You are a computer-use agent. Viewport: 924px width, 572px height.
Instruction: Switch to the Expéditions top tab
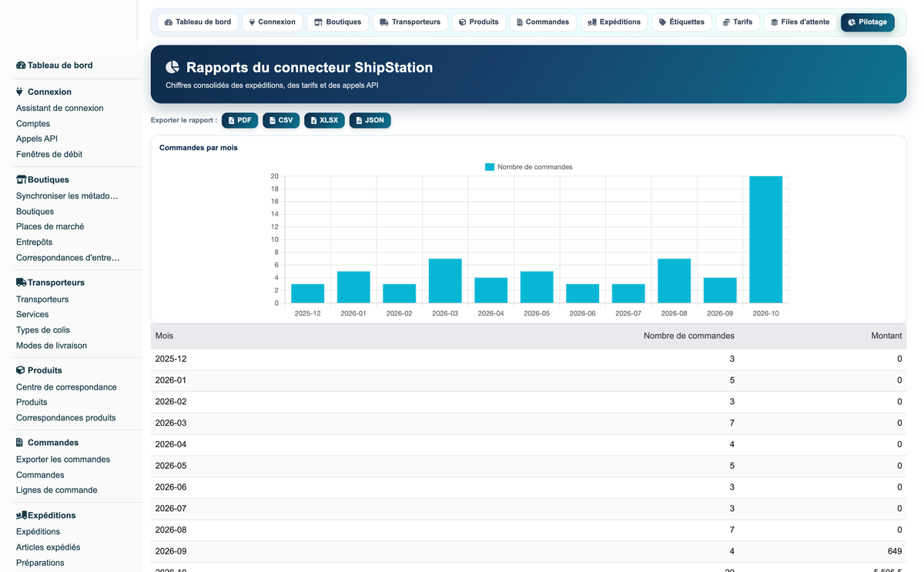[614, 22]
